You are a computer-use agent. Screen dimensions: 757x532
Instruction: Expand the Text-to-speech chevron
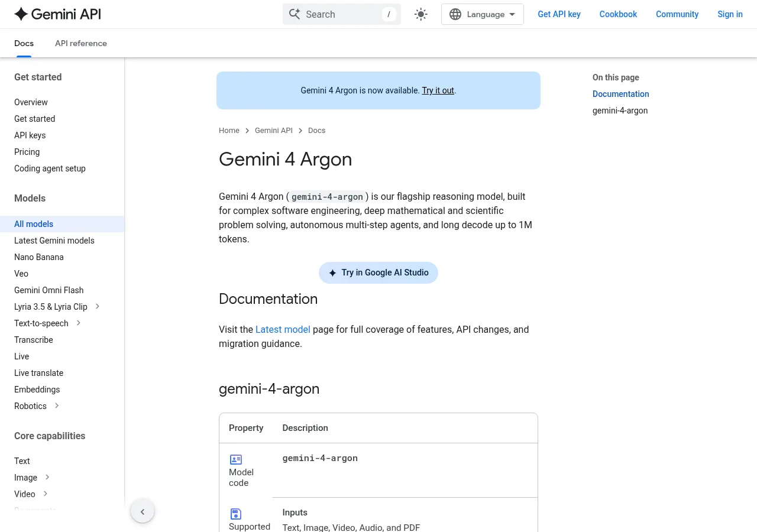[79, 323]
